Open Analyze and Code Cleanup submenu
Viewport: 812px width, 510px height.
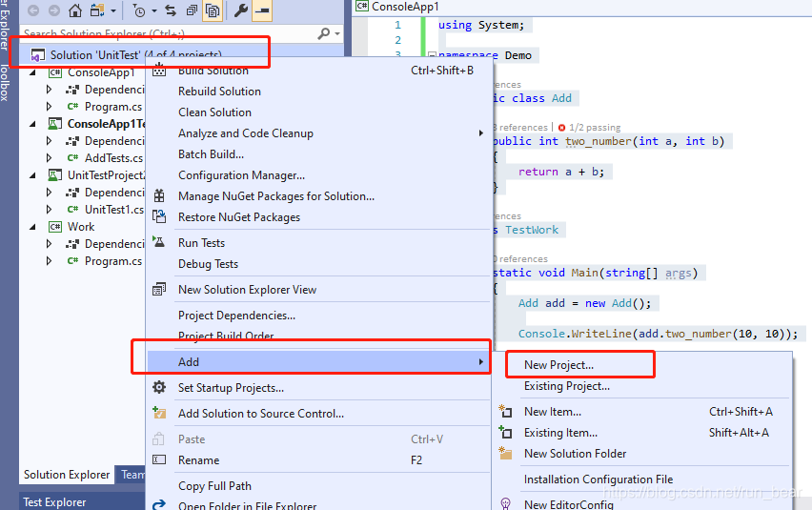(x=318, y=133)
